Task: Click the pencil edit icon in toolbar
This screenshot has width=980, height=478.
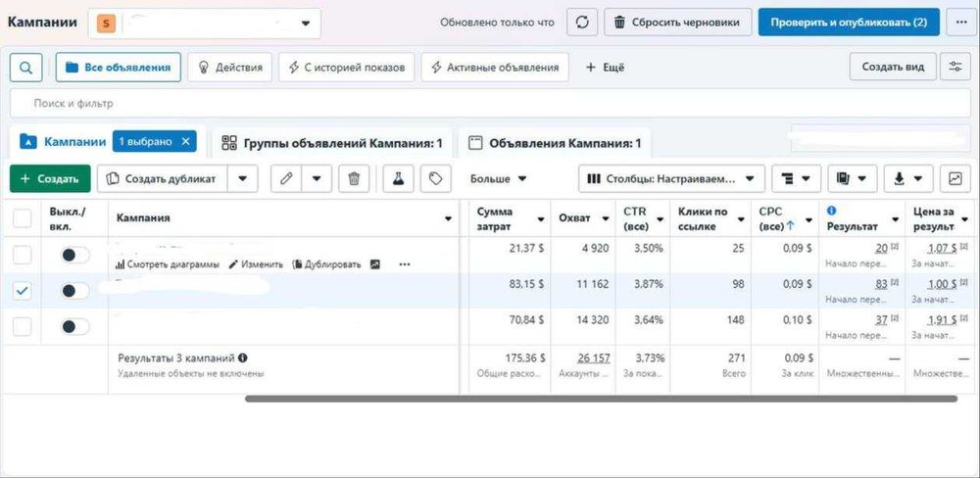Action: click(x=286, y=178)
